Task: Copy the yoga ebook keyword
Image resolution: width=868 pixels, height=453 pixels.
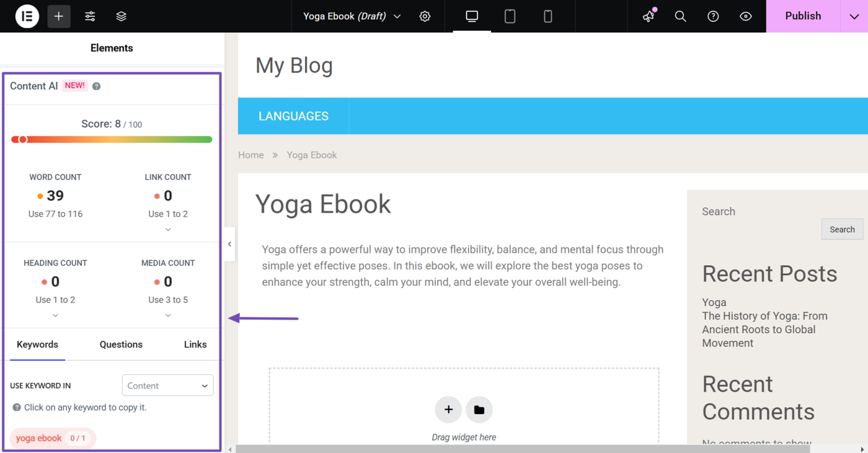Action: coord(39,438)
